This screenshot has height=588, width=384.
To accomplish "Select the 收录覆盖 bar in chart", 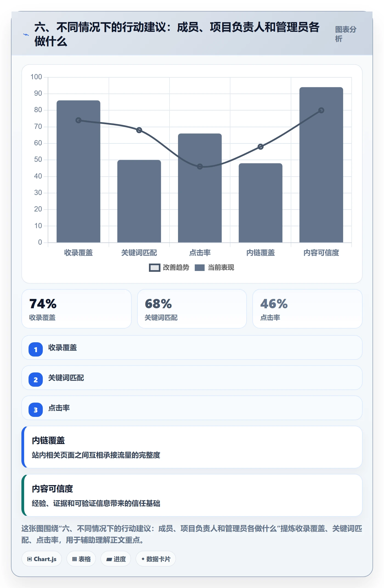I will (78, 171).
